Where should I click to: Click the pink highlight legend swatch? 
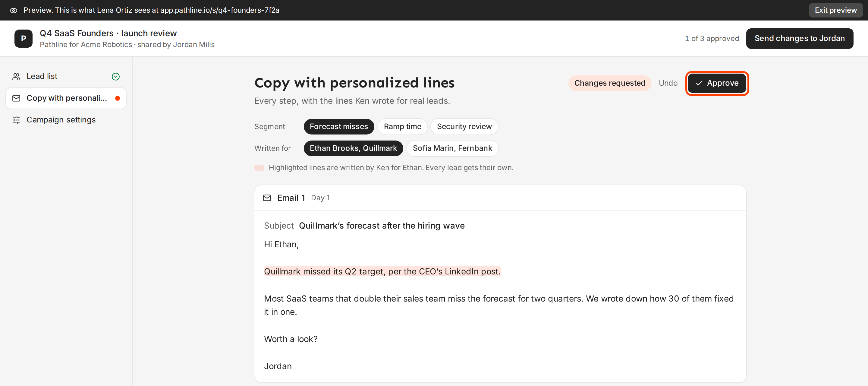(259, 168)
